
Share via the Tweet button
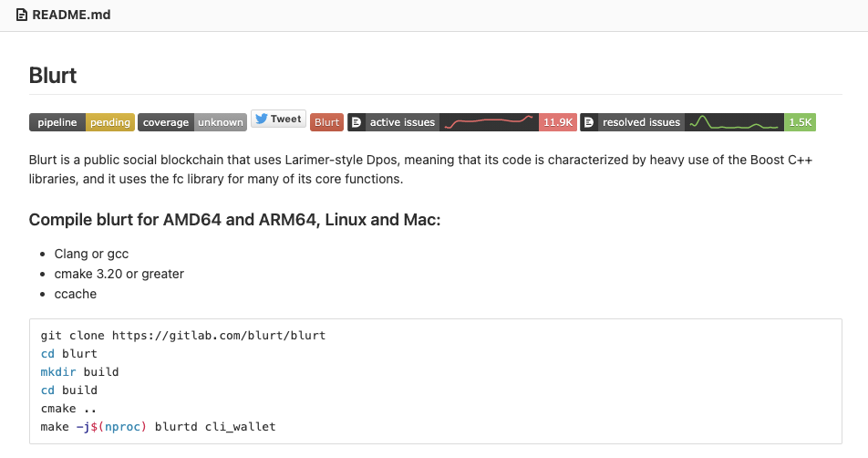pos(278,119)
